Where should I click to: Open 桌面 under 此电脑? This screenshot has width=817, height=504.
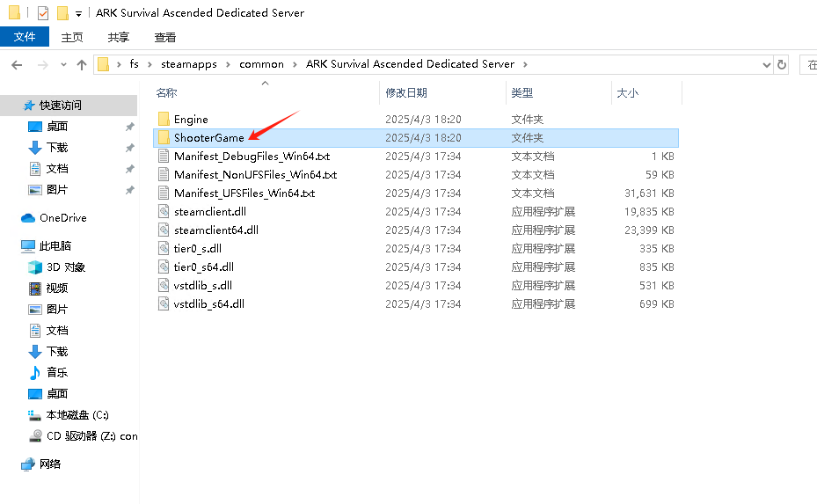48,394
